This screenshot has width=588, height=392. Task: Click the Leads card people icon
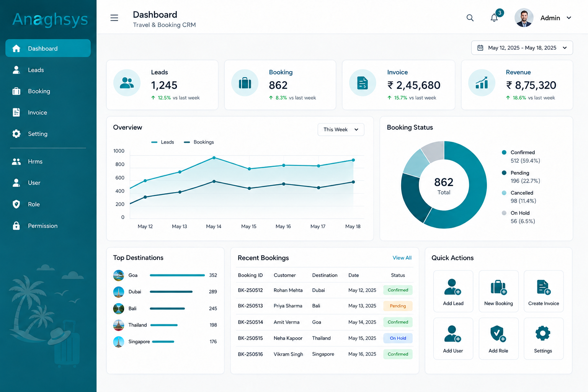pos(127,83)
